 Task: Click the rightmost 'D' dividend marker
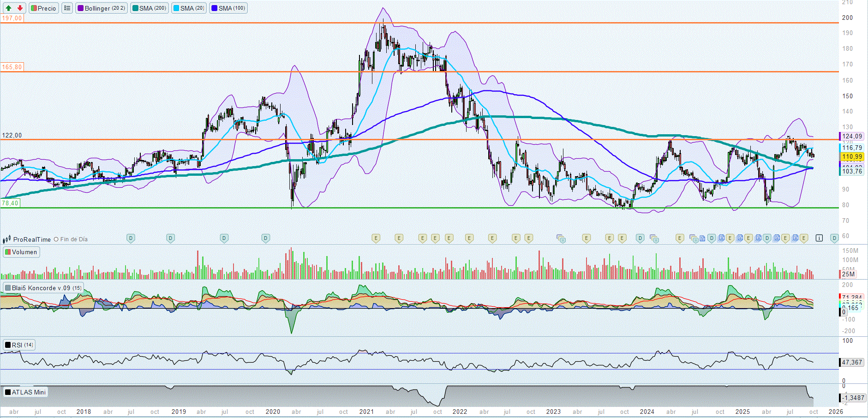(x=834, y=238)
